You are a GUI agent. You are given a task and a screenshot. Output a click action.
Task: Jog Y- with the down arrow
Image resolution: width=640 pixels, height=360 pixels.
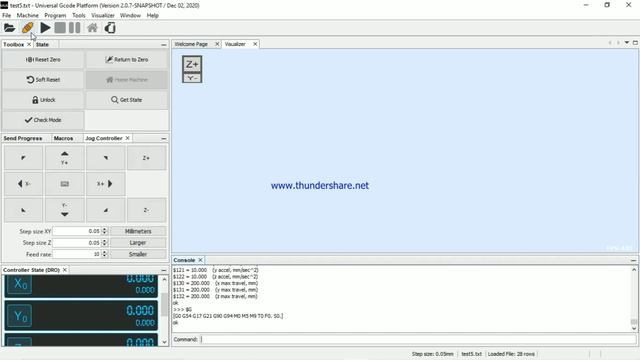pyautogui.click(x=64, y=210)
